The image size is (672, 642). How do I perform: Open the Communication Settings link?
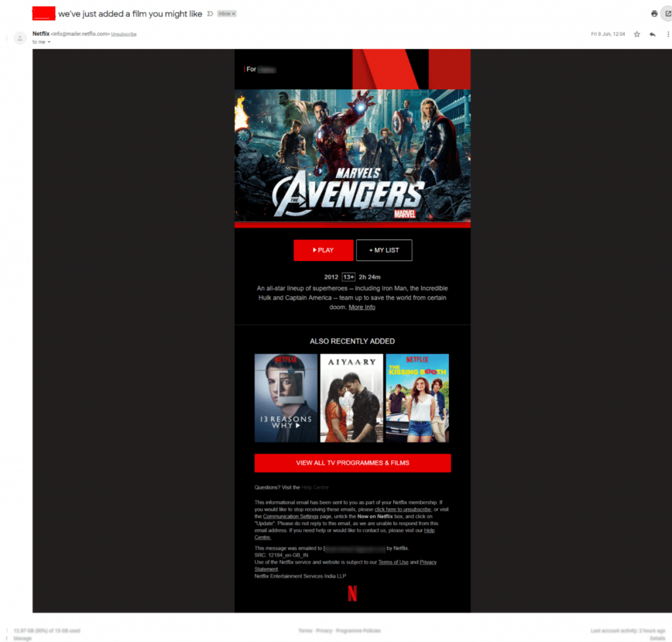coord(291,516)
